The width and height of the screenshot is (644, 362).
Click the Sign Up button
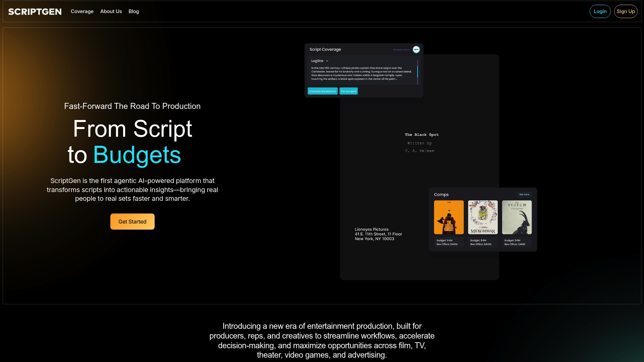click(626, 11)
